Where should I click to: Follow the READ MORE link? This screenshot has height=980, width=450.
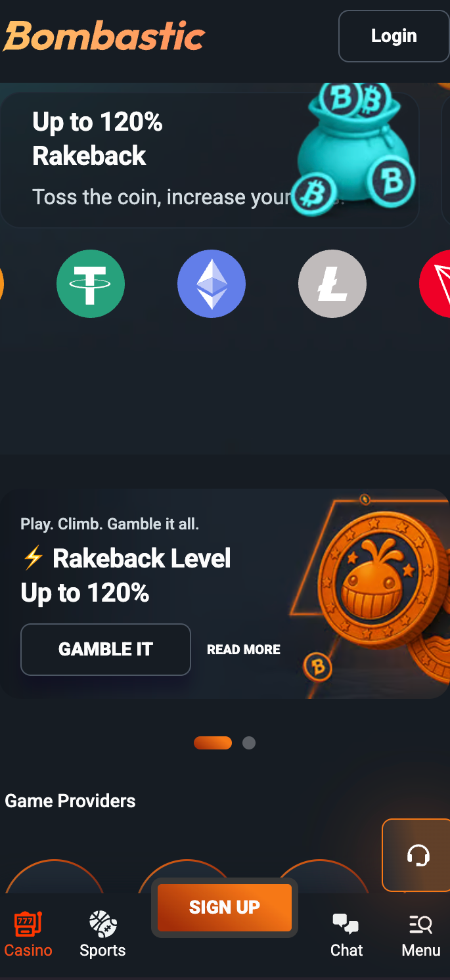click(244, 650)
